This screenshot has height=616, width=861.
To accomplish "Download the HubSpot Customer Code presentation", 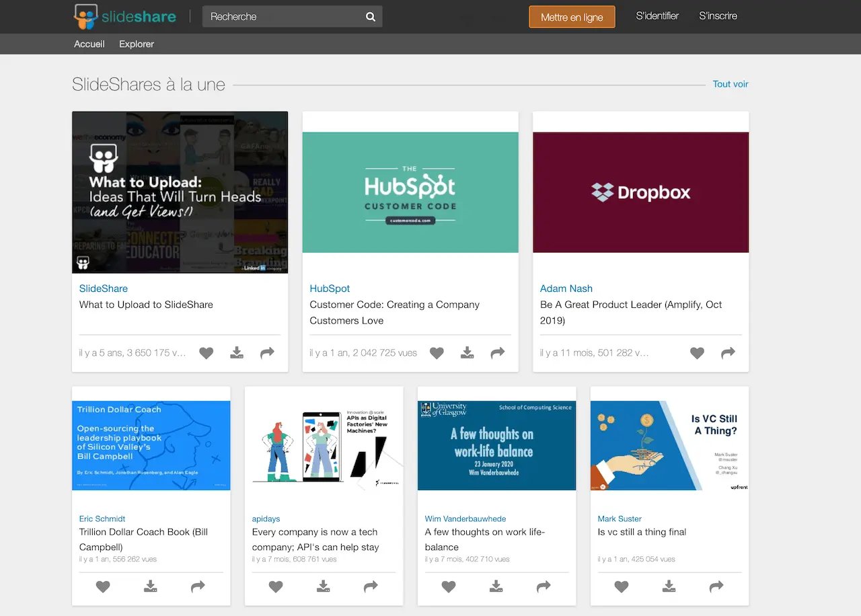I will tap(467, 353).
